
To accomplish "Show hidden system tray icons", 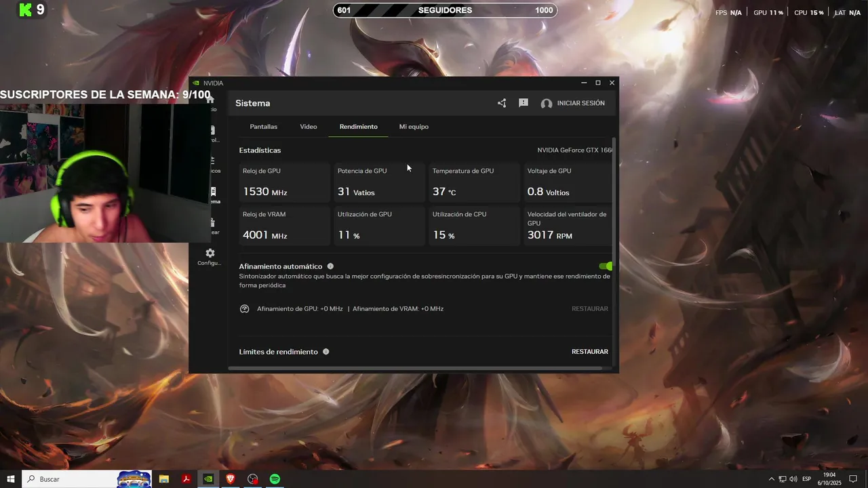I will coord(771,479).
